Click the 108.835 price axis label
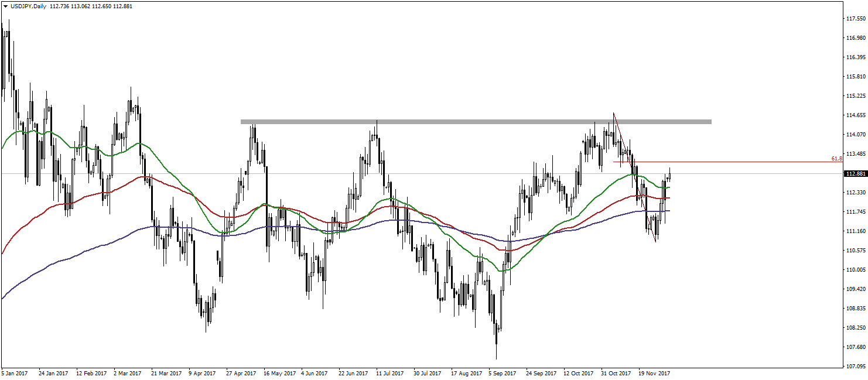Viewport: 868px width, 380px height. pos(856,309)
